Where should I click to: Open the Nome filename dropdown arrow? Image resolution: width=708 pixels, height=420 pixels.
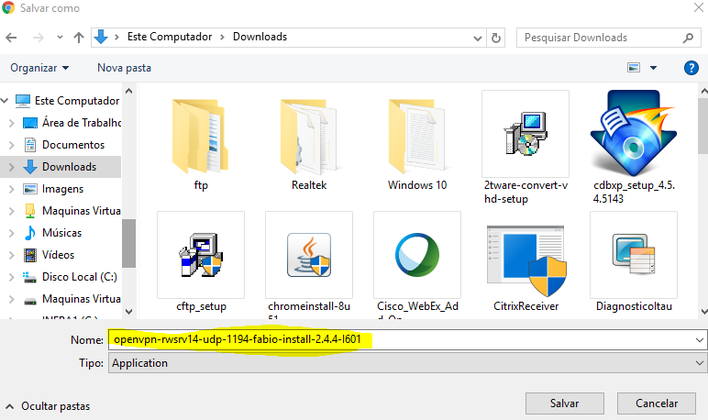coord(699,340)
